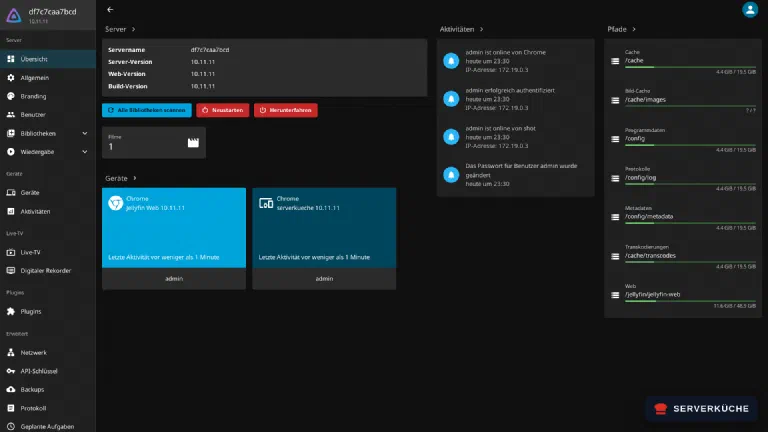The height and width of the screenshot is (432, 768).
Task: Click the Plugins puzzle icon
Action: [x=11, y=312]
